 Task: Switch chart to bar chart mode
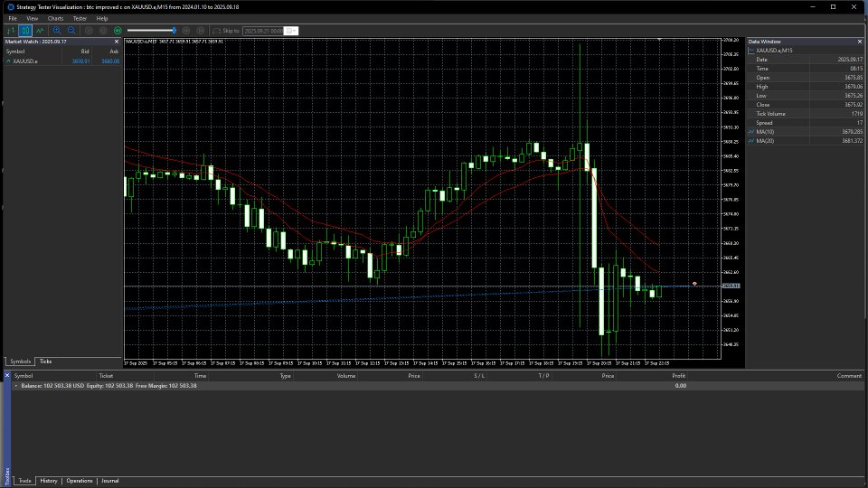click(11, 31)
